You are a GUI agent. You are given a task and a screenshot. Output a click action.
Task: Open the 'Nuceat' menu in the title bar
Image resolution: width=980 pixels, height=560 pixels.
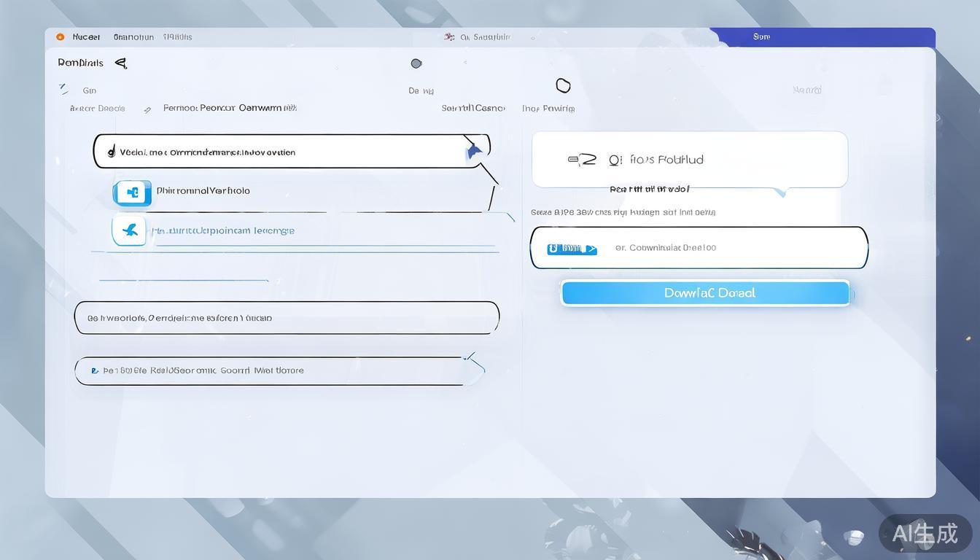pyautogui.click(x=86, y=37)
